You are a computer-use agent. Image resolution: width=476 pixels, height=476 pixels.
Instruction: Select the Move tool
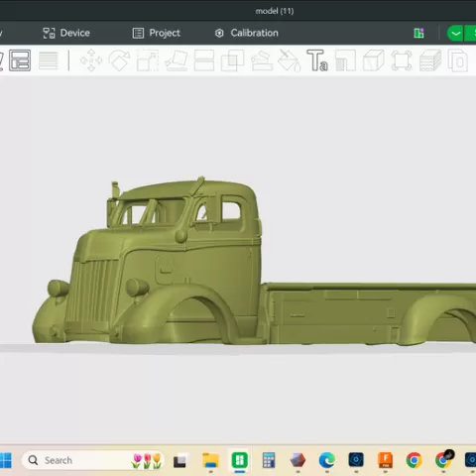91,60
